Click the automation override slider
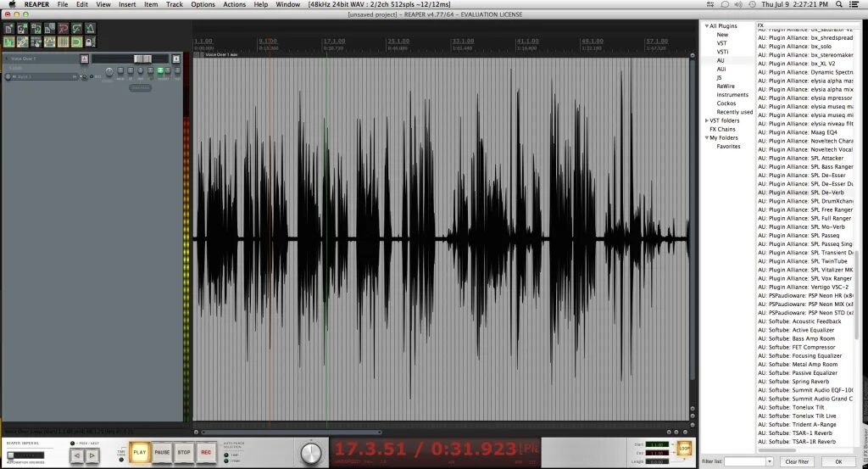This screenshot has width=868, height=469. click(x=25, y=455)
